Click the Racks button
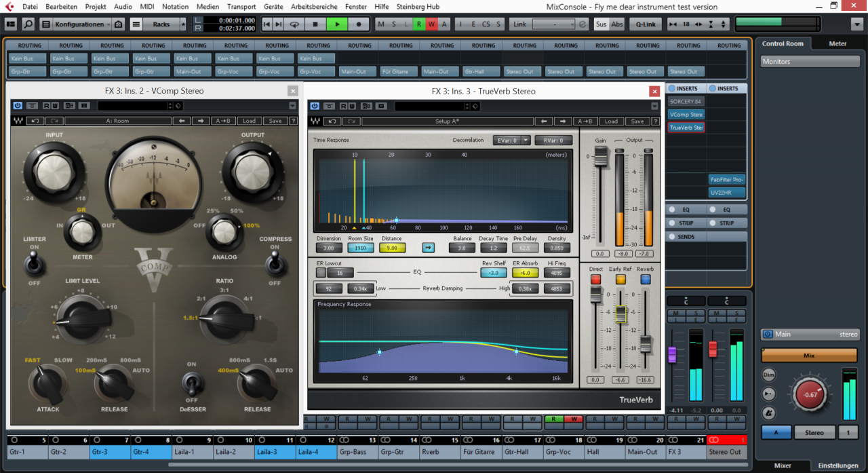The width and height of the screenshot is (868, 473). (x=161, y=24)
